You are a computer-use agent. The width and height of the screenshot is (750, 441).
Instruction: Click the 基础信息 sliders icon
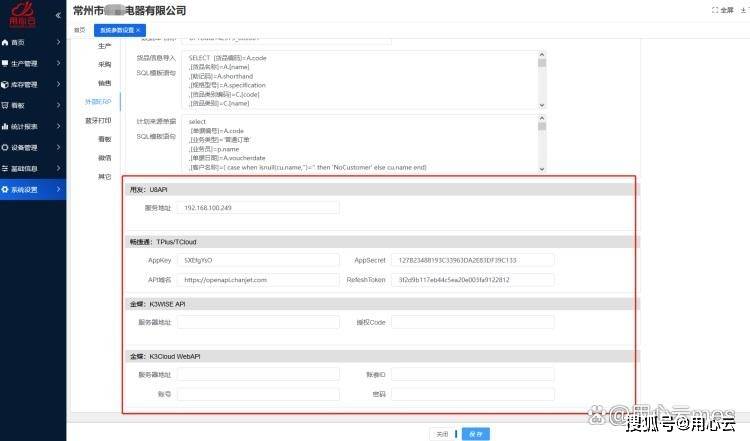pos(5,168)
